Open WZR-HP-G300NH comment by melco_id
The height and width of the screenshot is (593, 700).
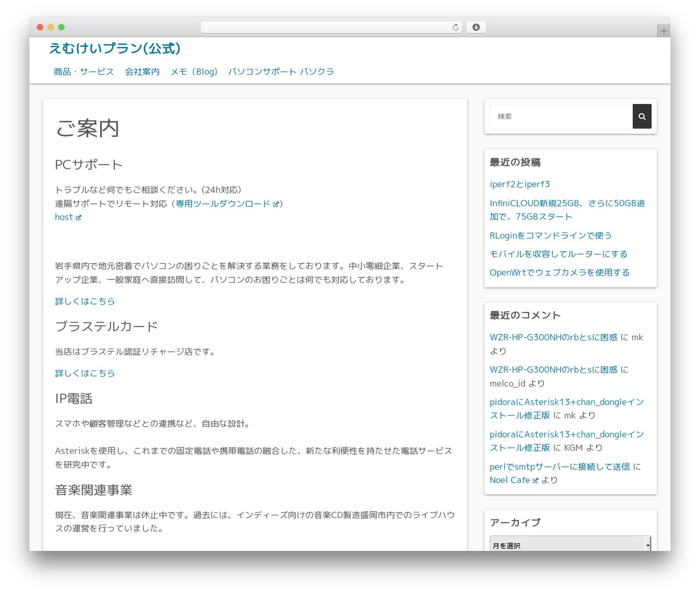[553, 370]
